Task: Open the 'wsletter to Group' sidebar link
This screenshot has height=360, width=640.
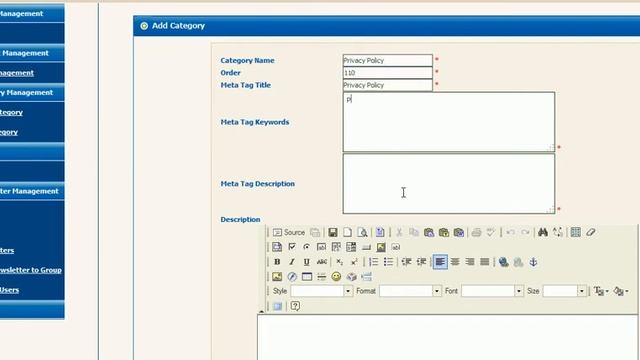Action: point(31,270)
